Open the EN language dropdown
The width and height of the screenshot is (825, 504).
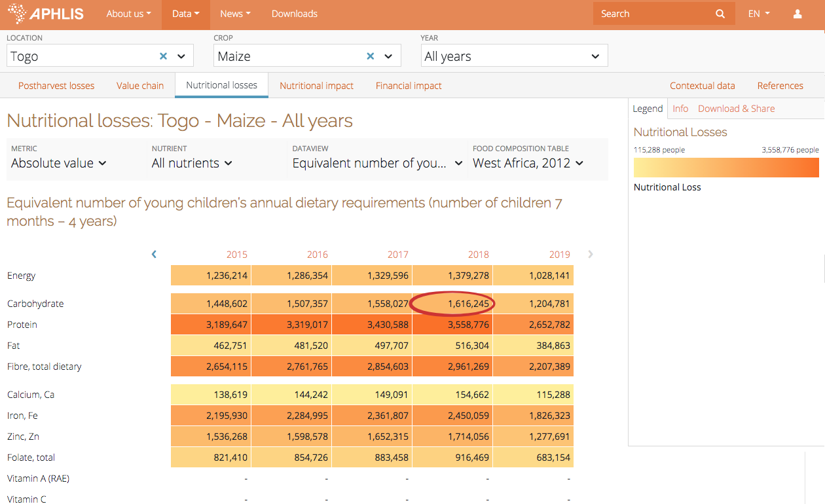tap(759, 14)
